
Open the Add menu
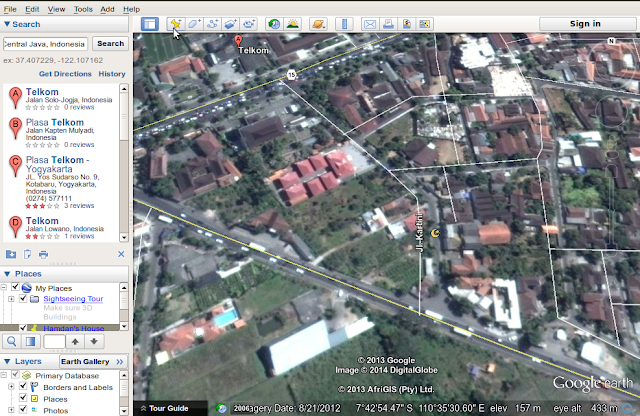tap(107, 9)
